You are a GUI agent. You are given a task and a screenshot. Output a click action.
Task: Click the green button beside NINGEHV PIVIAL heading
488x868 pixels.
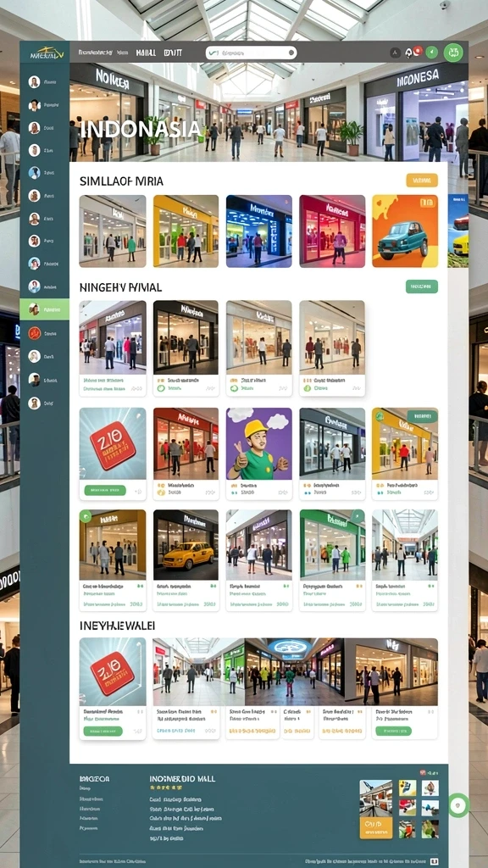pos(422,287)
